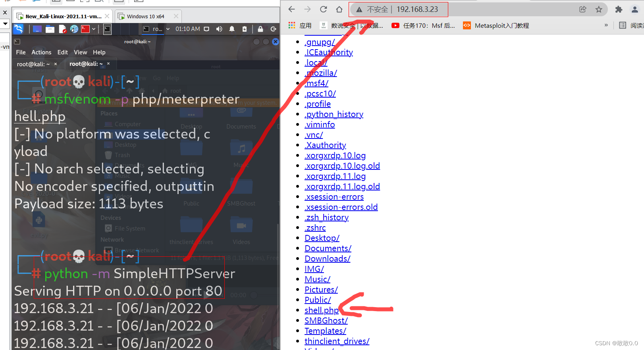Click the volume speaker icon in Kali tray
Screen dimensions: 644x350
point(219,29)
